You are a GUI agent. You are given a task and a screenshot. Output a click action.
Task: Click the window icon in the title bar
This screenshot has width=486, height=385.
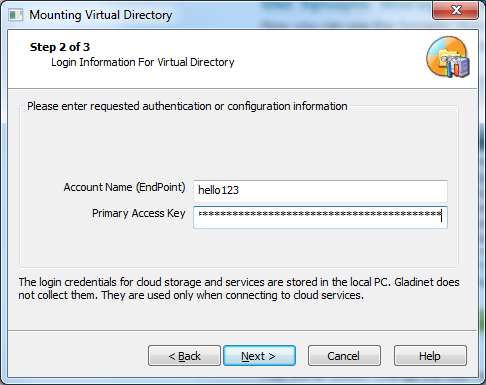(x=15, y=15)
